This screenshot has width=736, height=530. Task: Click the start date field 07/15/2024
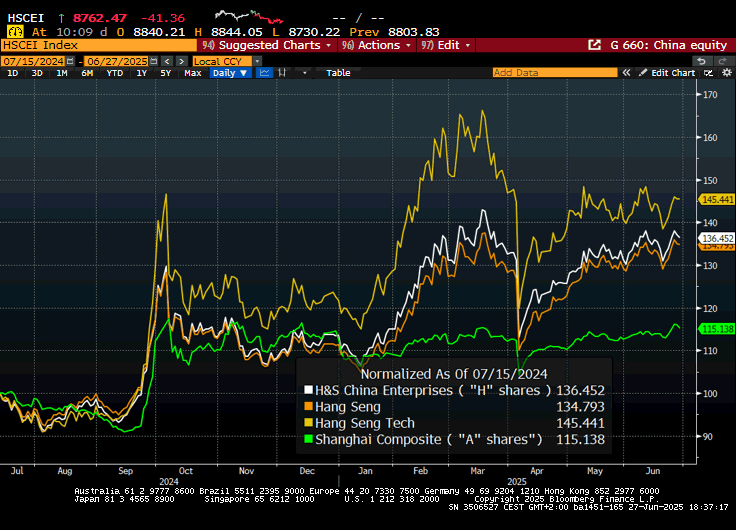tap(33, 61)
